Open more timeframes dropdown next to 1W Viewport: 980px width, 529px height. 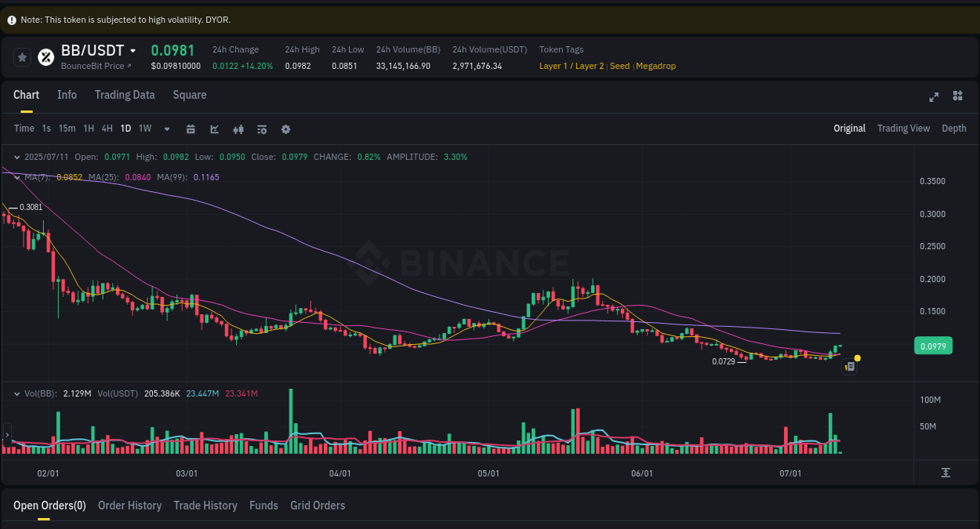[166, 129]
